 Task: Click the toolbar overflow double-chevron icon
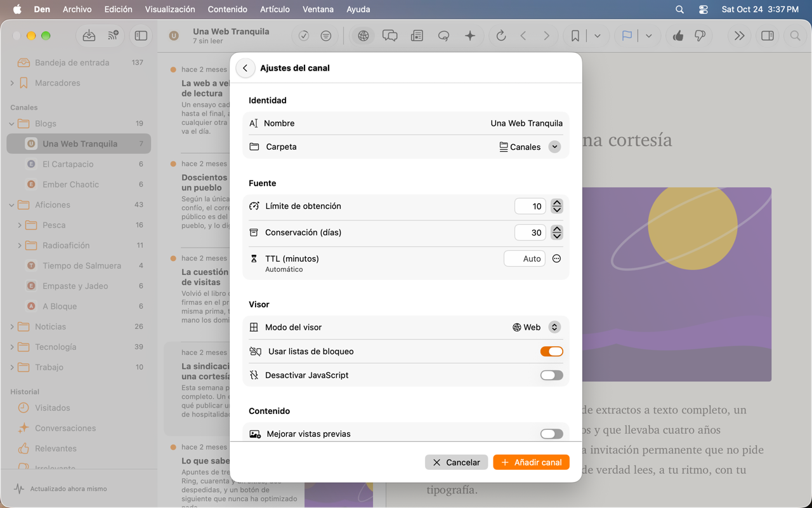click(x=739, y=36)
